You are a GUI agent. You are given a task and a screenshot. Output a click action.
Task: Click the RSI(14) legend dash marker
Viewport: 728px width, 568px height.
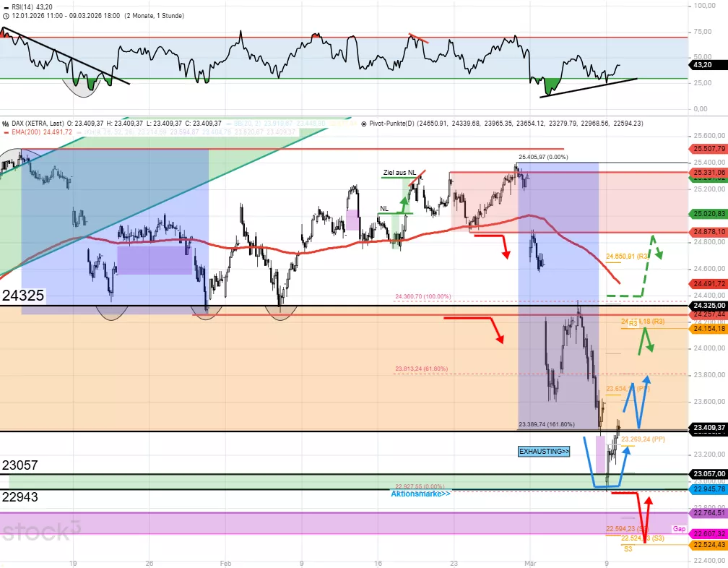point(5,6)
